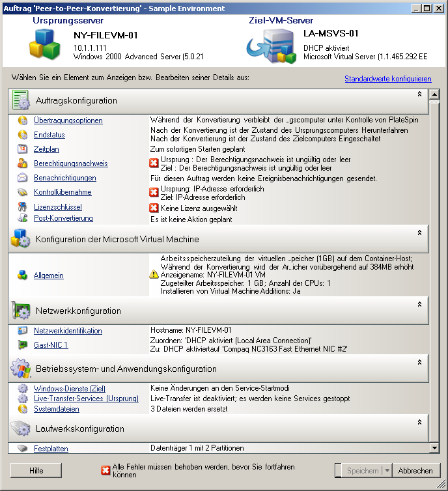Viewport: 448px width, 491px height.
Task: Click the Zeitplan calendar icon
Action: click(23, 148)
